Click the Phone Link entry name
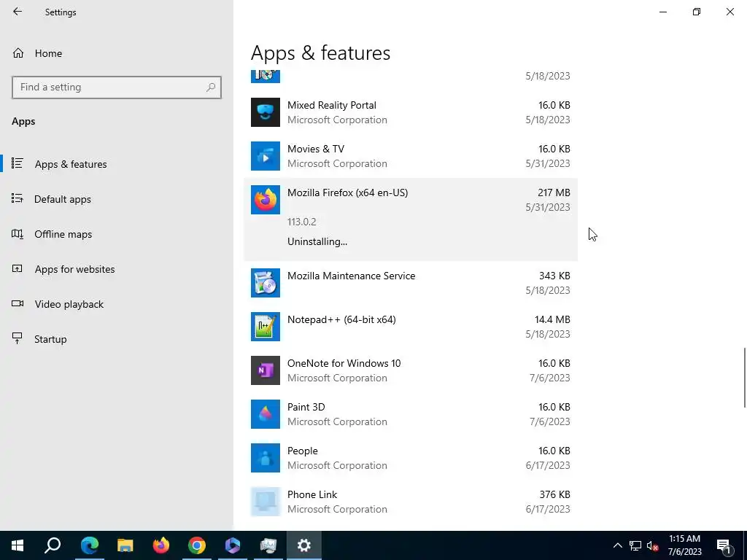747x560 pixels. click(312, 495)
